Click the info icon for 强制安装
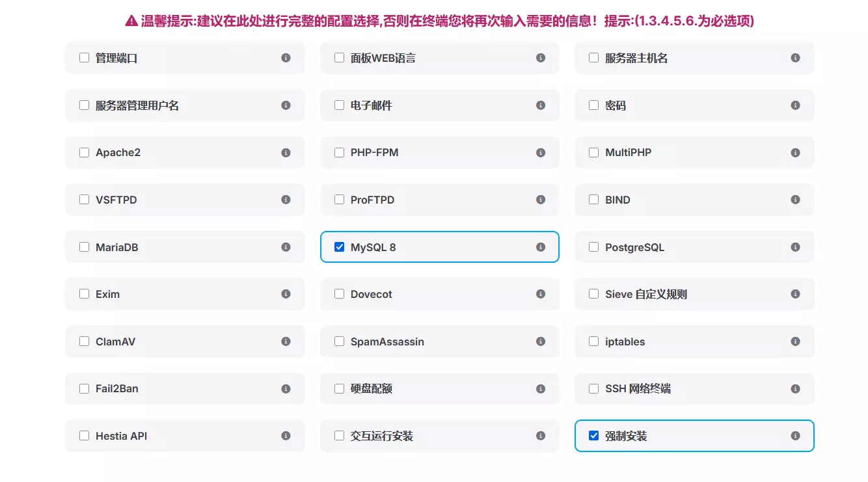 pyautogui.click(x=795, y=436)
